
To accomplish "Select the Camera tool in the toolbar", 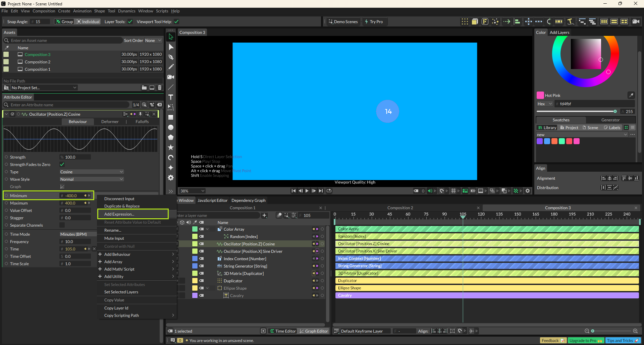I will pos(171,77).
